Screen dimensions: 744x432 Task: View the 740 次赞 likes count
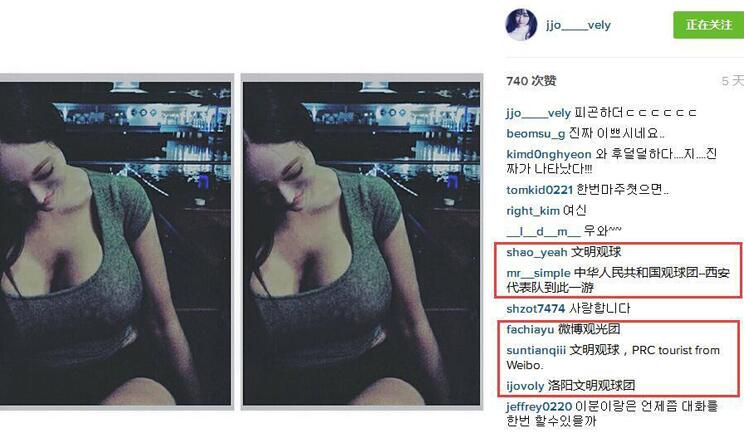coord(531,81)
